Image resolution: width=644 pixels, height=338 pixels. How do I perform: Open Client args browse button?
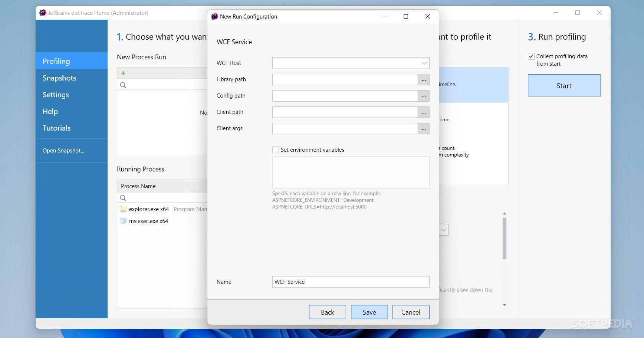pyautogui.click(x=424, y=129)
